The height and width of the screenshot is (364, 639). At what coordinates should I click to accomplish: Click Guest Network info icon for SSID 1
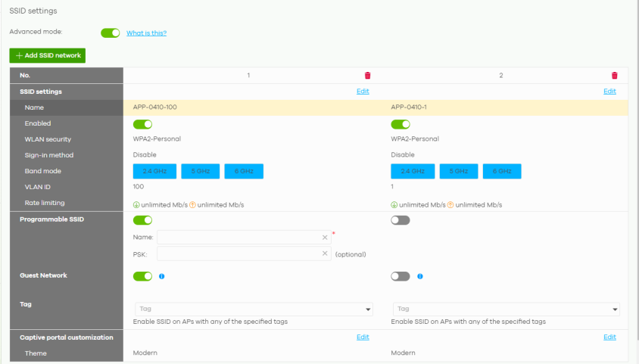coord(161,276)
